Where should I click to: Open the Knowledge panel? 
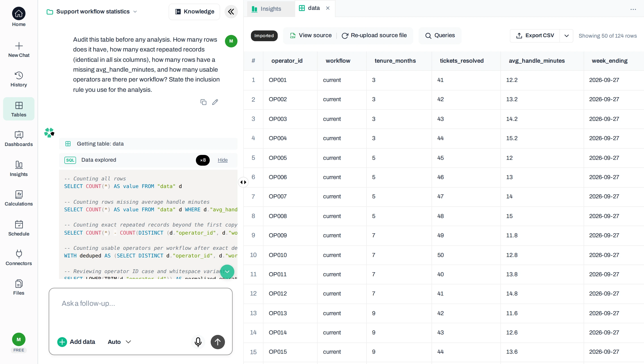click(195, 11)
